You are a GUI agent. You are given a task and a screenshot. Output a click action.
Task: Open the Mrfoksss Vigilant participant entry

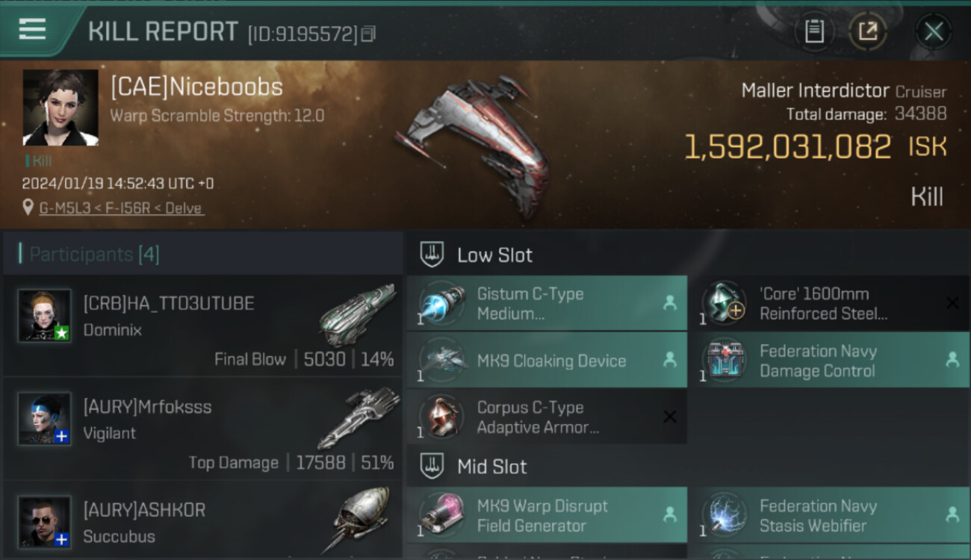(x=202, y=429)
